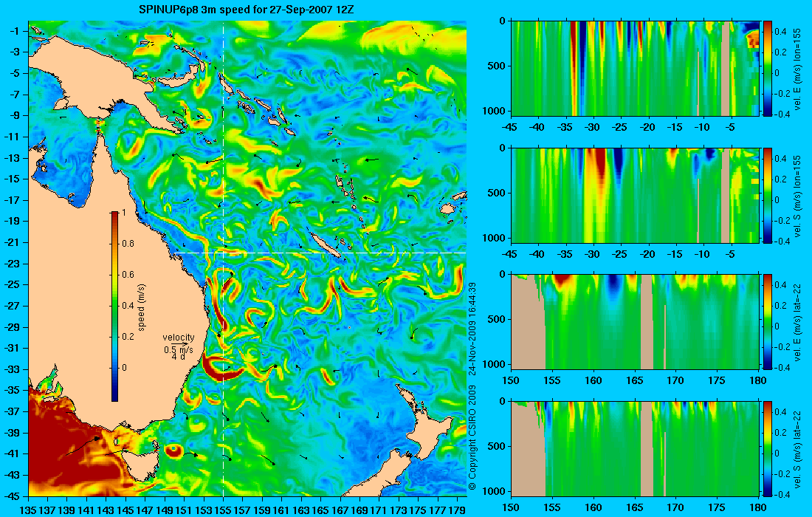Click "165" on the vel. E lat=-22 panel axis
Image resolution: width=812 pixels, height=517 pixels.
point(634,380)
